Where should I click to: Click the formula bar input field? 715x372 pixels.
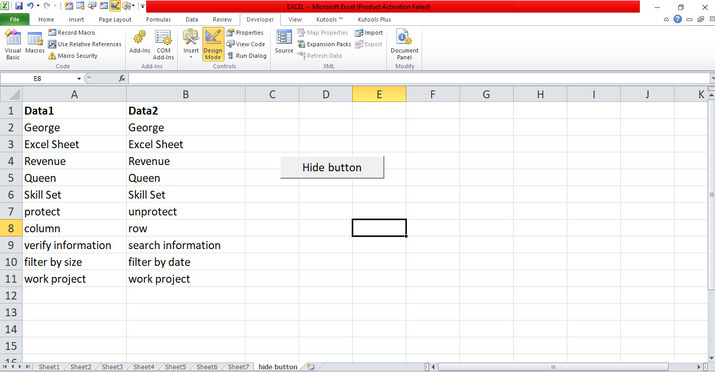point(418,78)
